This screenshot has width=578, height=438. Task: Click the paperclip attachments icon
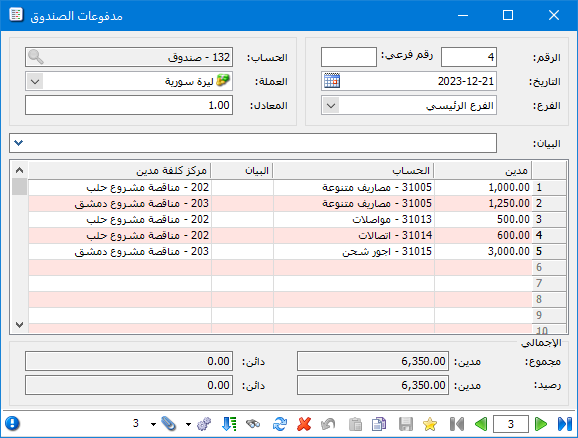click(169, 424)
